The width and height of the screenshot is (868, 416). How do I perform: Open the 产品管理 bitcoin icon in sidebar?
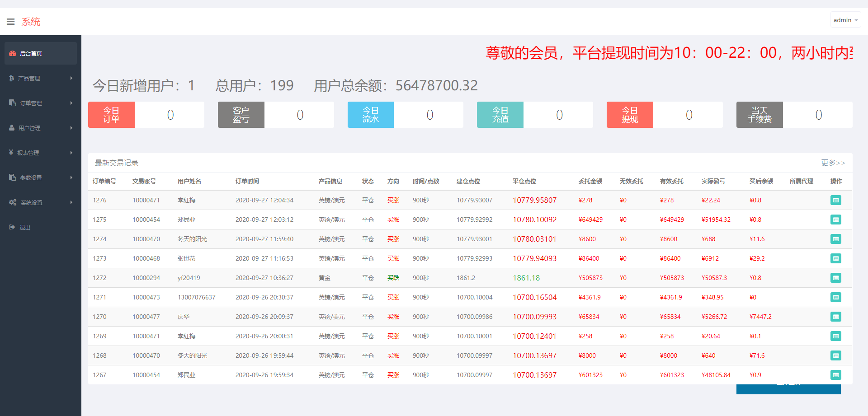pos(11,78)
